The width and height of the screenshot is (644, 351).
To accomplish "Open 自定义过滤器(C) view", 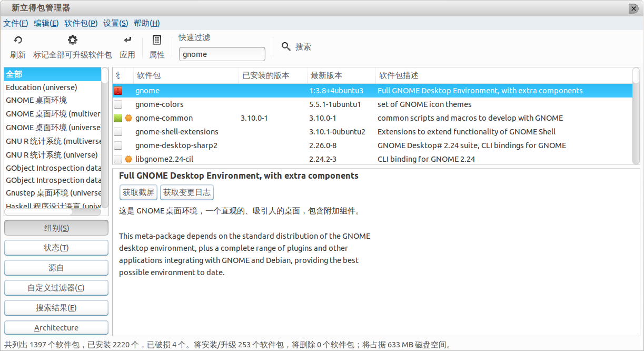I will pos(56,288).
